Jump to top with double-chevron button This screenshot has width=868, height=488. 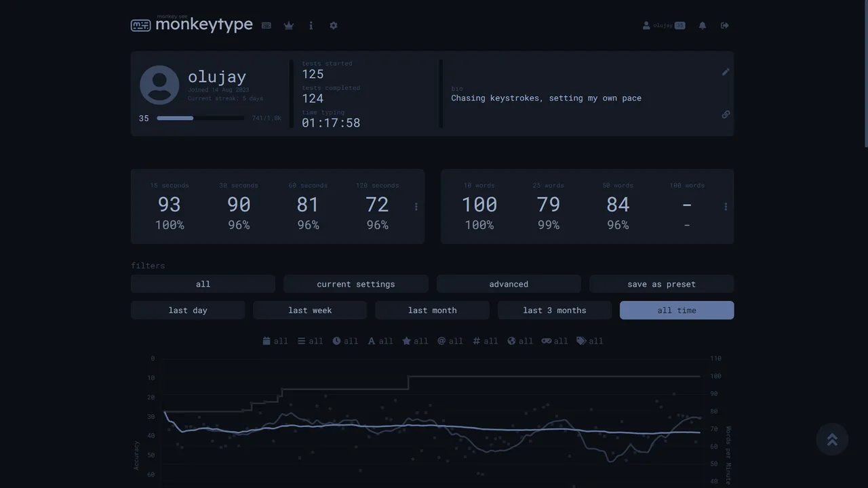click(x=832, y=439)
